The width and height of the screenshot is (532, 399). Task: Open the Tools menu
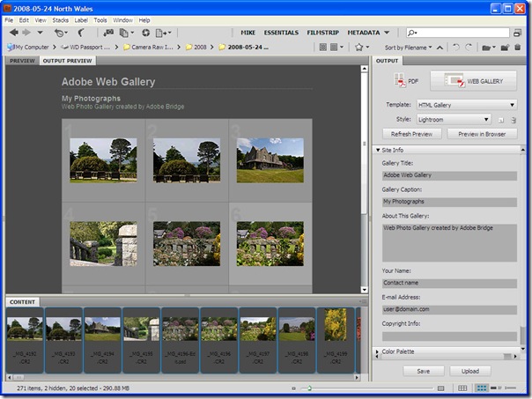(x=100, y=20)
